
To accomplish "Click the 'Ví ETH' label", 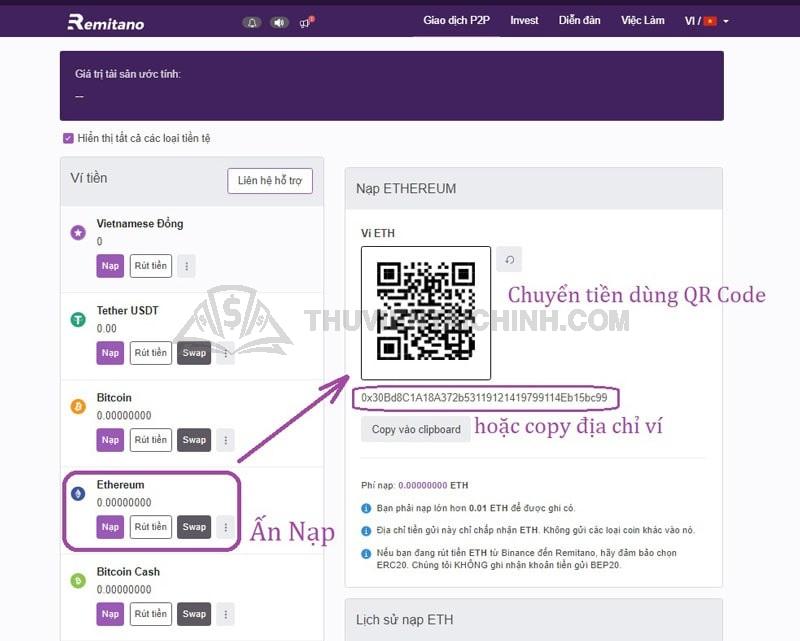I will click(378, 233).
